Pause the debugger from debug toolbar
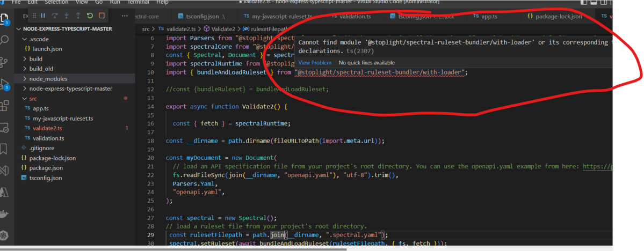Viewport: 644px width, 251px height. click(x=43, y=16)
